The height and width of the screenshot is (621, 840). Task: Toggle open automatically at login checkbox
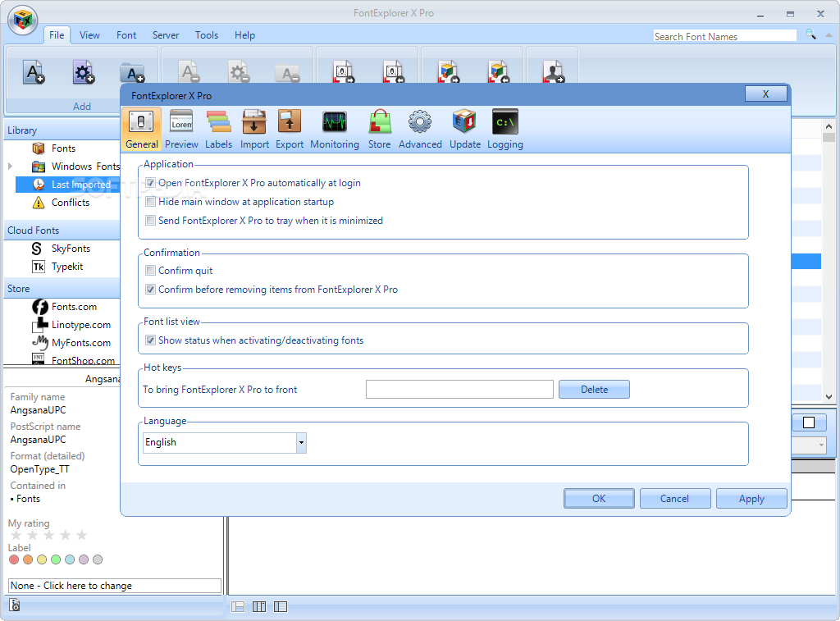tap(151, 183)
